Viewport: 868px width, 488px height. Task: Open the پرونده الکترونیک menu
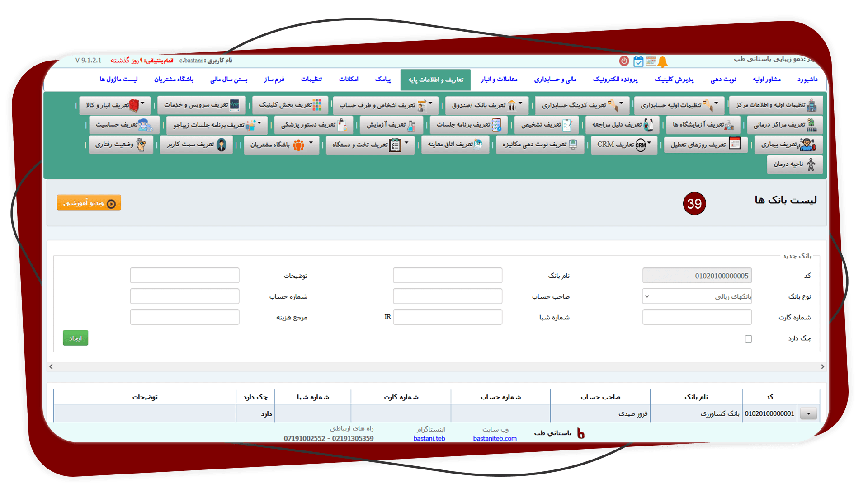tap(615, 80)
